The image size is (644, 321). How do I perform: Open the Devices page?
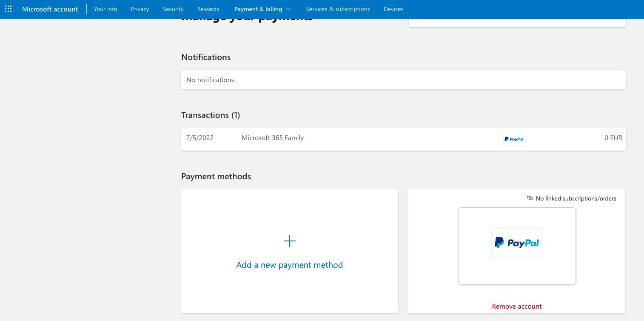393,9
